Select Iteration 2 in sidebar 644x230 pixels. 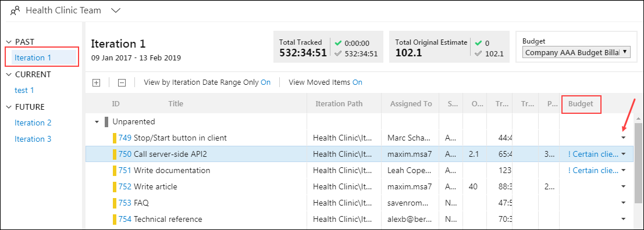coord(33,123)
